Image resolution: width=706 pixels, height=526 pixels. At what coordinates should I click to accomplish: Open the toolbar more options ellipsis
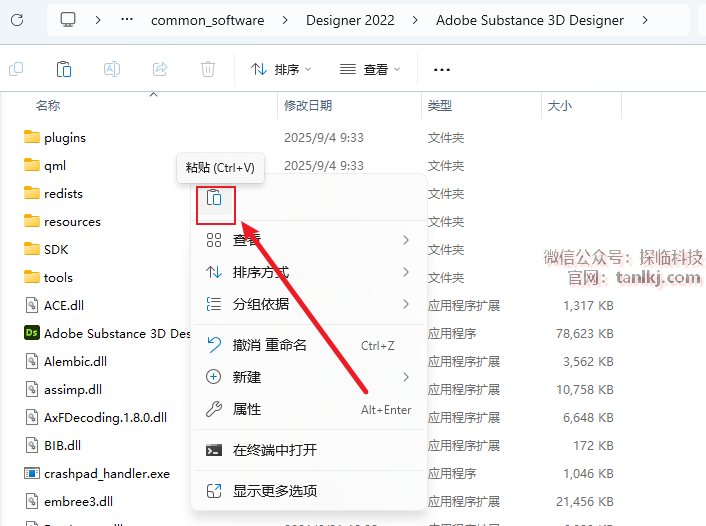pyautogui.click(x=442, y=70)
